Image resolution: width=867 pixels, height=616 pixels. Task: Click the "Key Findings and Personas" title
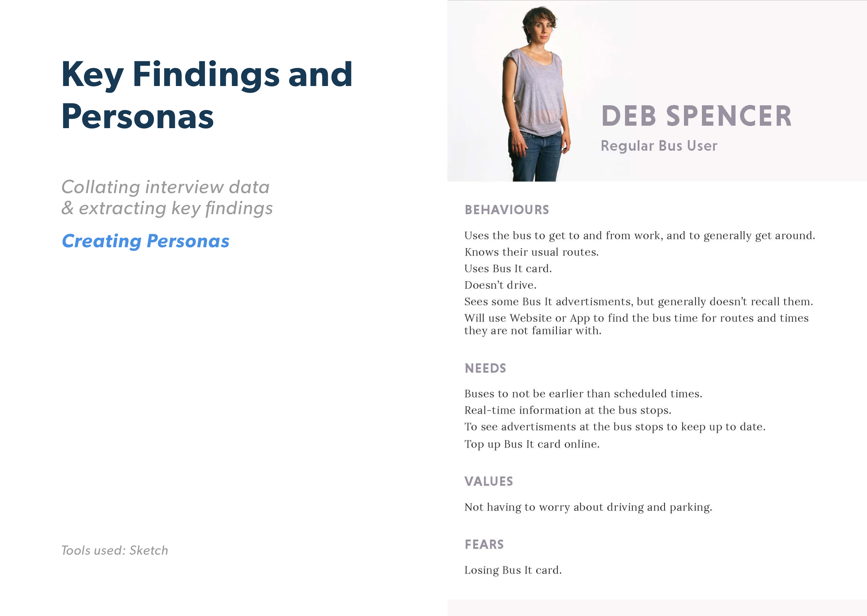coord(207,95)
